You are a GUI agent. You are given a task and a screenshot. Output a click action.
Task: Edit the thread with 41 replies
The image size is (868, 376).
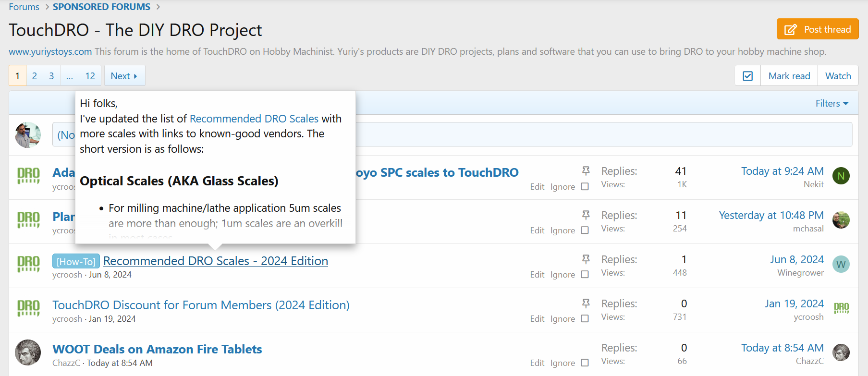point(537,187)
